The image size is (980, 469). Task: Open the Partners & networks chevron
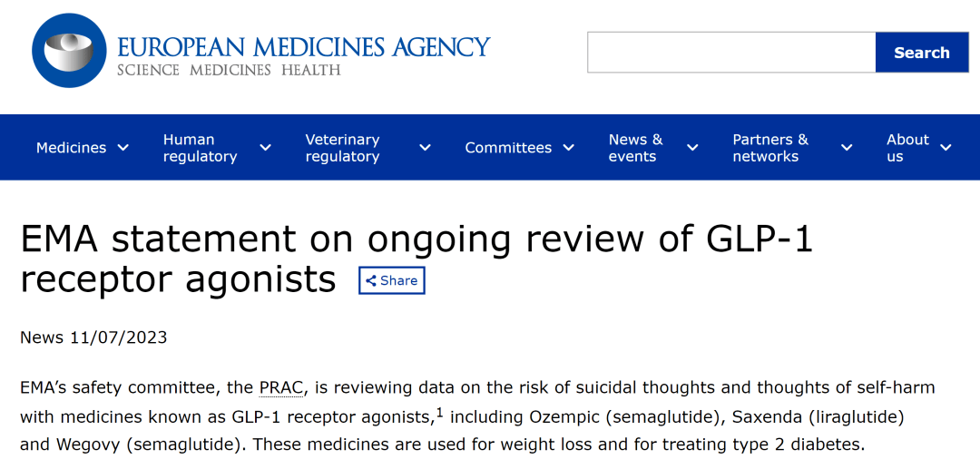click(847, 148)
